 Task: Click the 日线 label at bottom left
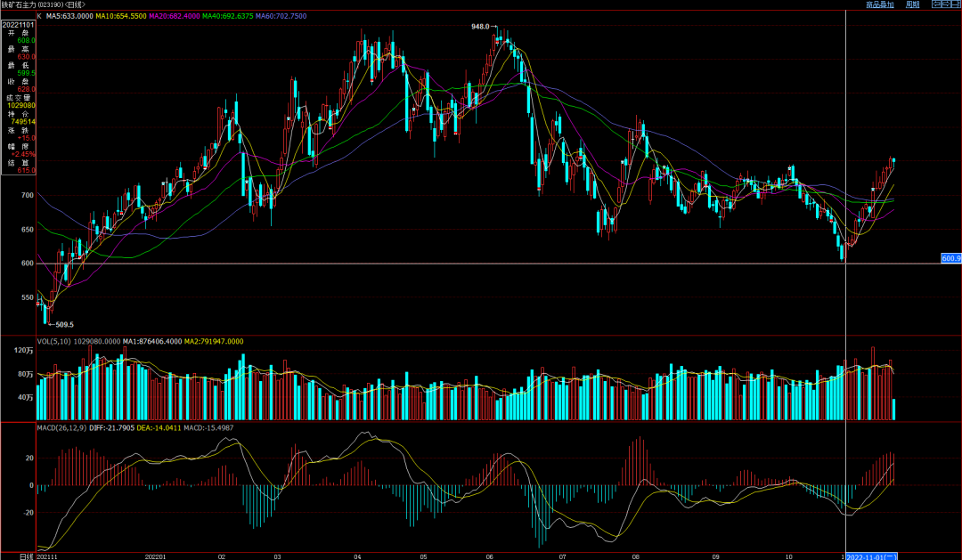click(24, 555)
